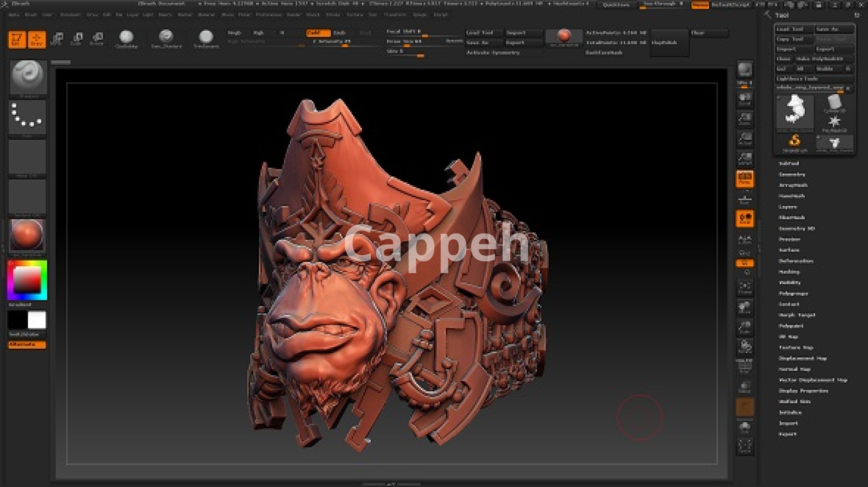Select the SimpleBrush tool icon
The image size is (868, 487).
tap(794, 142)
